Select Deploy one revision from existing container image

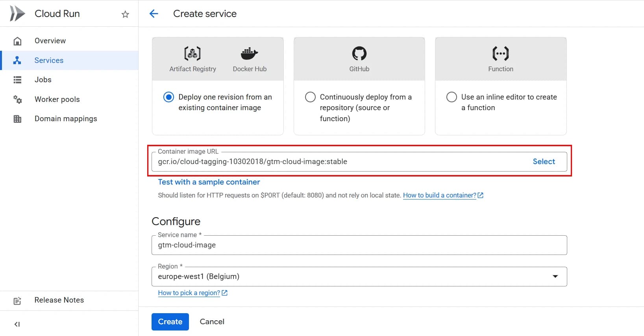[168, 97]
